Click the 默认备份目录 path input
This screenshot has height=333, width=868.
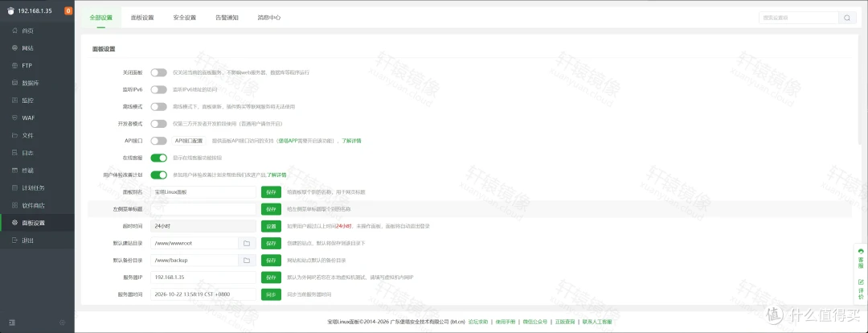point(194,261)
